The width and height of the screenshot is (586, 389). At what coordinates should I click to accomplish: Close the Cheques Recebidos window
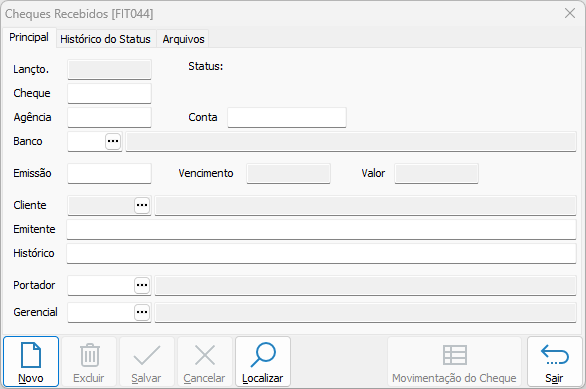click(570, 13)
